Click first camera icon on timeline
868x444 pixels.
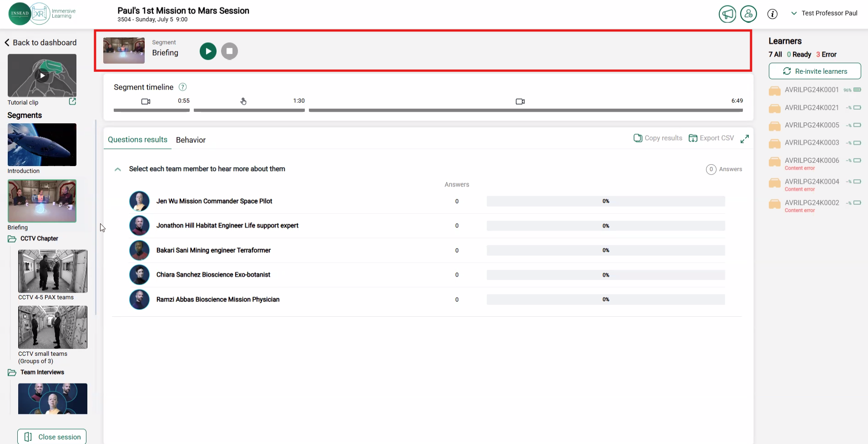[146, 101]
